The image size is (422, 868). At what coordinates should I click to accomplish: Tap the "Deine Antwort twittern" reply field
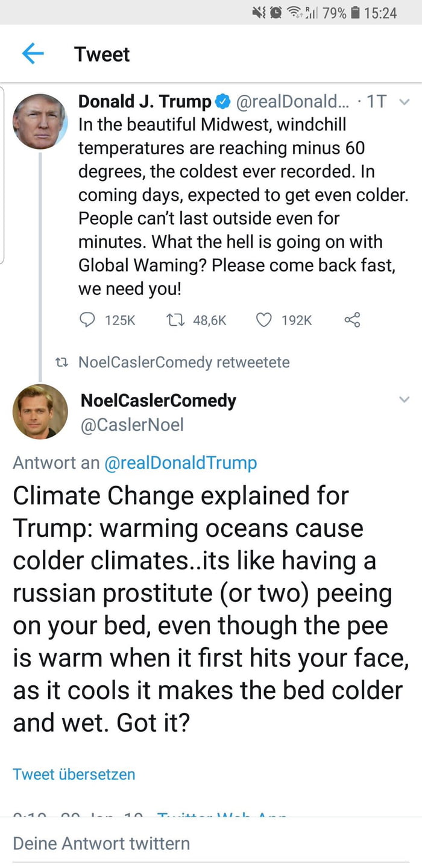point(101,843)
